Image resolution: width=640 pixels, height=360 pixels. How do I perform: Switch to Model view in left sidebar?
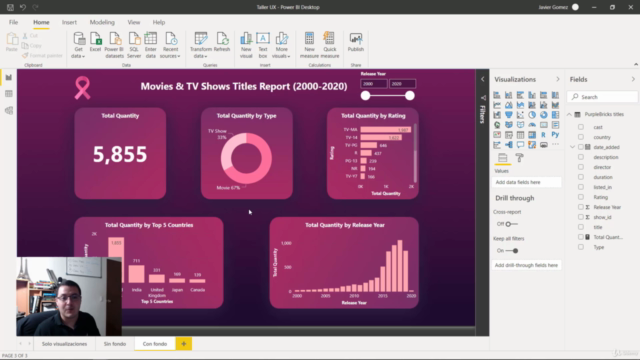(x=9, y=111)
